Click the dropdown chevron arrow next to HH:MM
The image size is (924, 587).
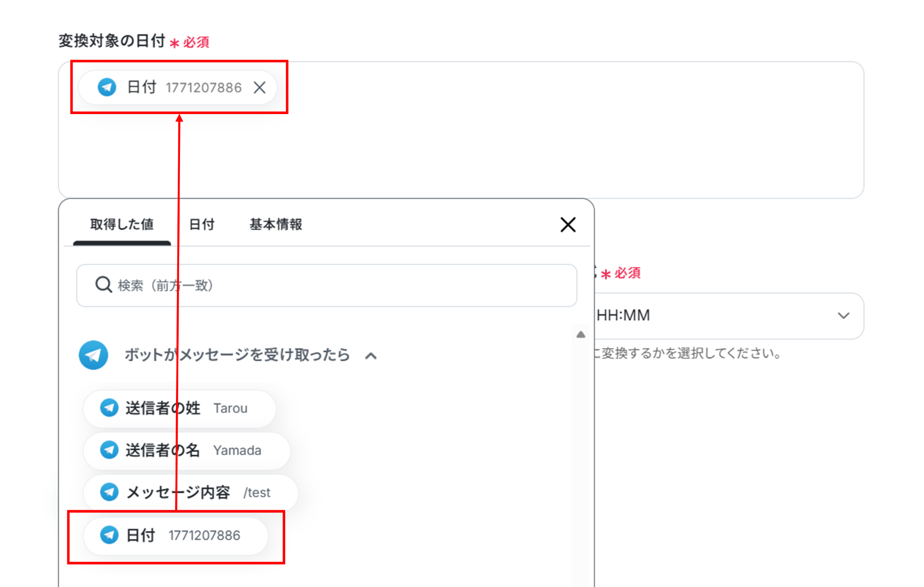843,316
